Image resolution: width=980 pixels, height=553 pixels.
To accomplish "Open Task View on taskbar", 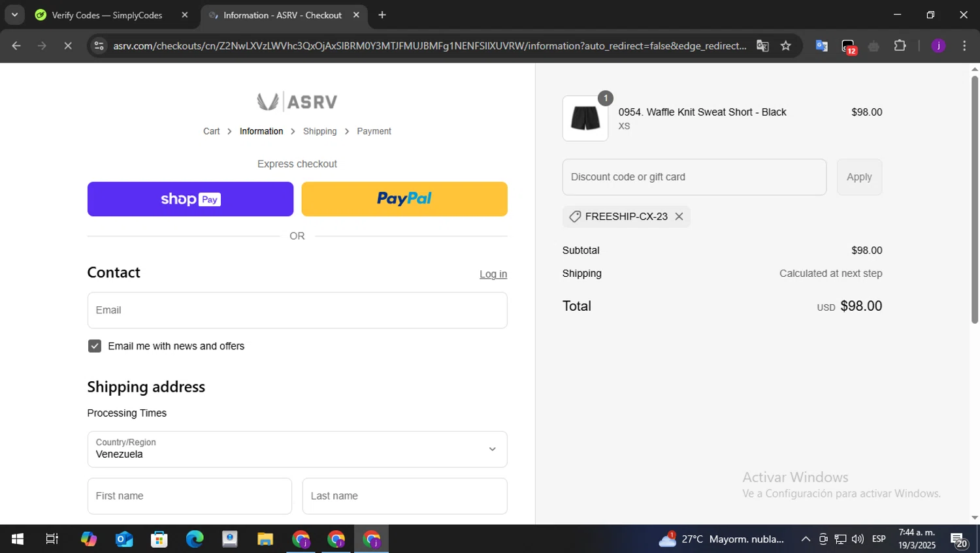I will coord(52,539).
